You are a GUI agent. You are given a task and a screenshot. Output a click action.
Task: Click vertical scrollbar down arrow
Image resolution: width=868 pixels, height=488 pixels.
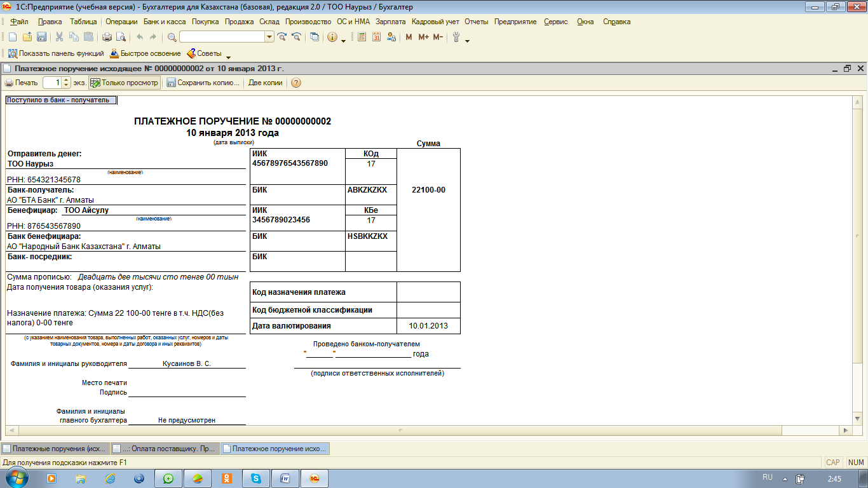pyautogui.click(x=857, y=419)
